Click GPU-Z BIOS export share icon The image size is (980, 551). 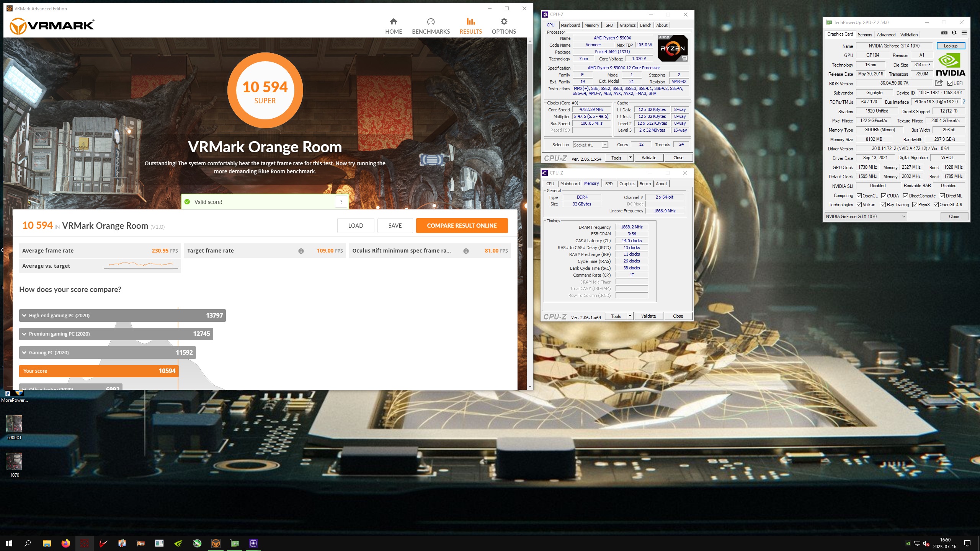(x=939, y=83)
